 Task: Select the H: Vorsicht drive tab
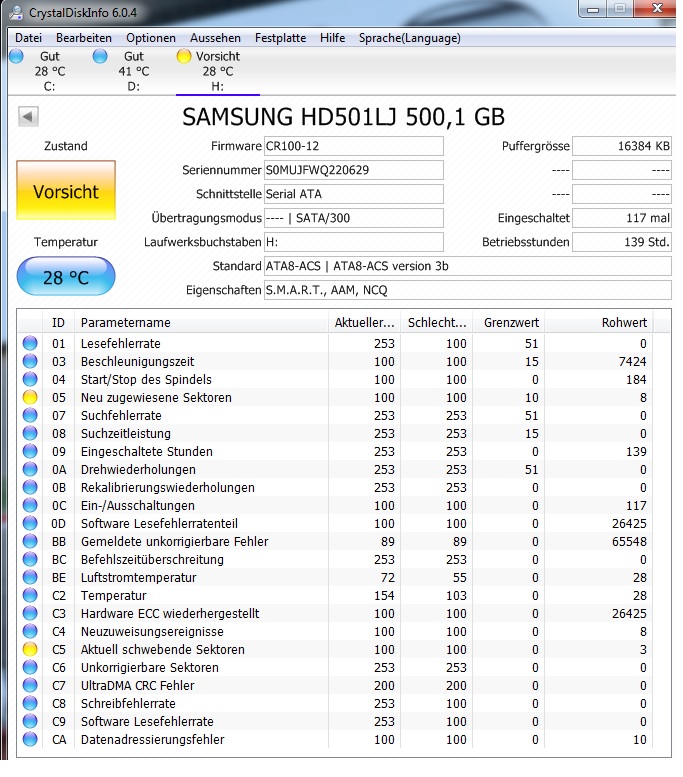217,71
